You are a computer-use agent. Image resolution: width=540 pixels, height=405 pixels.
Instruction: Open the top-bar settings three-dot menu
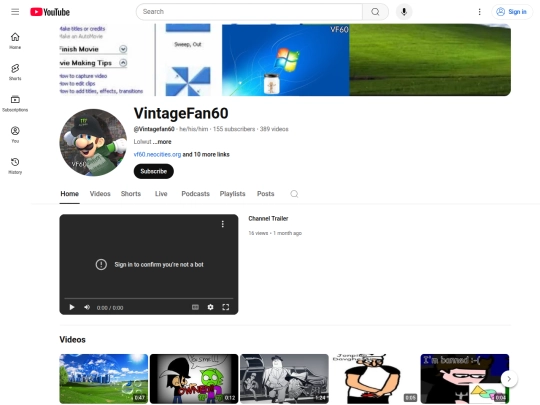click(479, 12)
